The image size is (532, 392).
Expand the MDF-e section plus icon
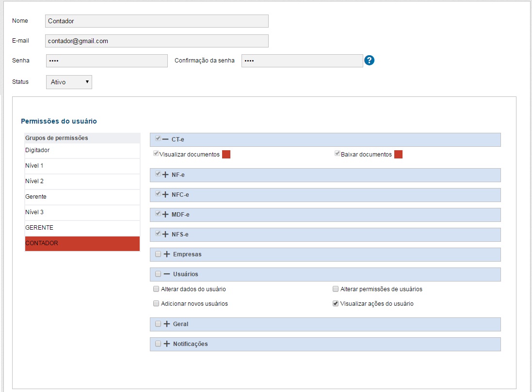pos(165,215)
